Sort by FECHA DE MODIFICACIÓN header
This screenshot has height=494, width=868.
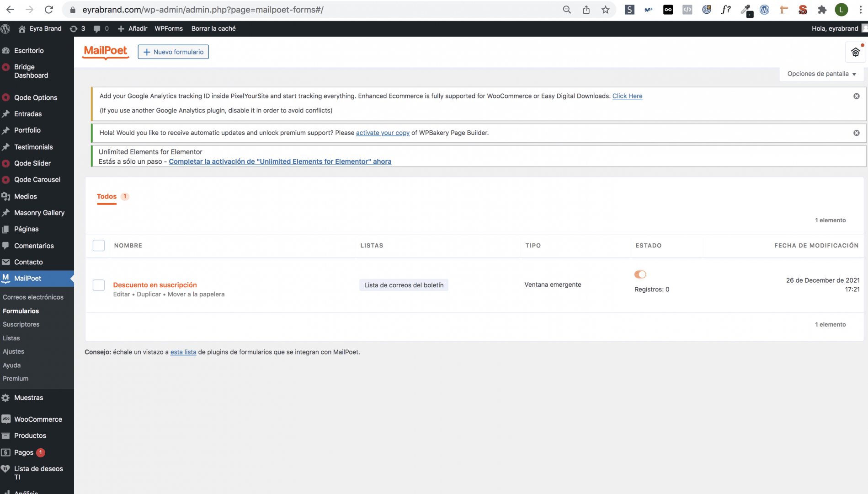tap(816, 246)
